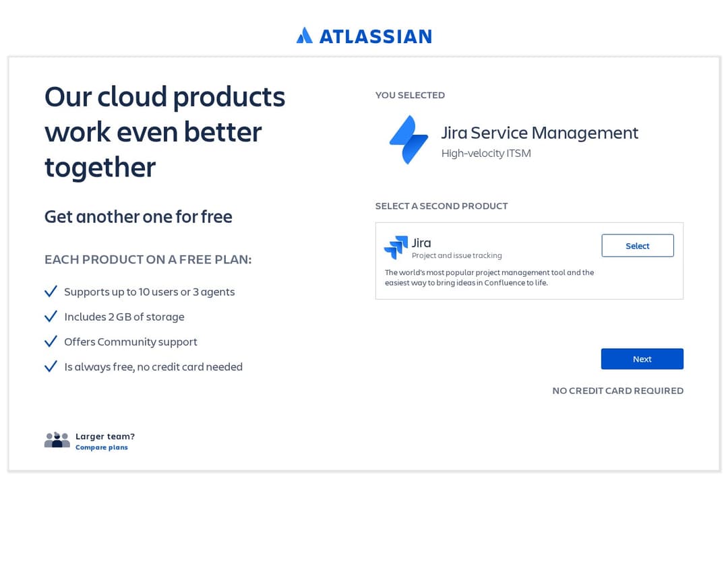The height and width of the screenshot is (582, 728).
Task: Click checkmark beside users or agents line
Action: tap(51, 292)
